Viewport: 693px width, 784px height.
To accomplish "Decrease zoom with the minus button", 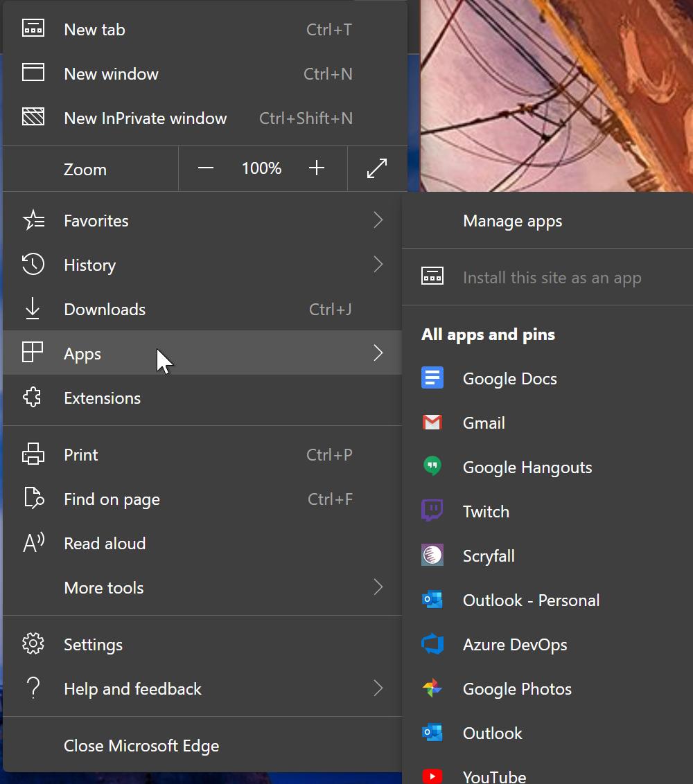I will (206, 168).
